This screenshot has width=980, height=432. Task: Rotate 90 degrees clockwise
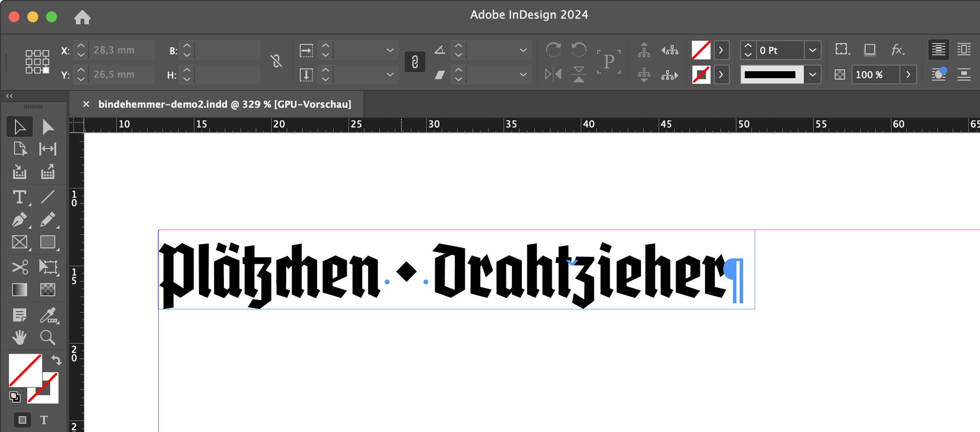point(553,50)
